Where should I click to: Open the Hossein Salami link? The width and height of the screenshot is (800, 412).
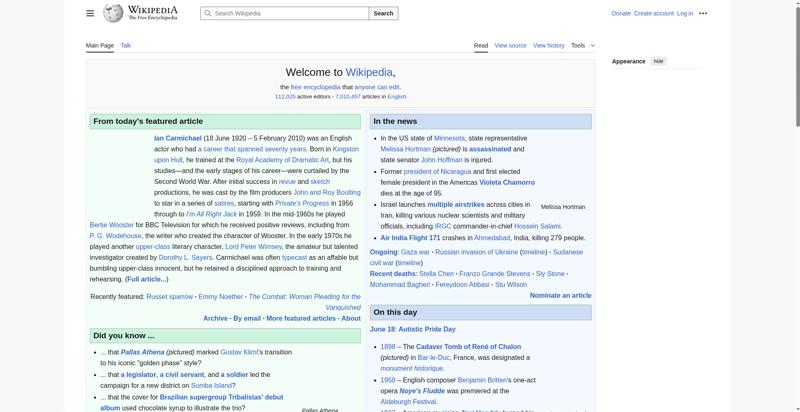click(x=537, y=226)
